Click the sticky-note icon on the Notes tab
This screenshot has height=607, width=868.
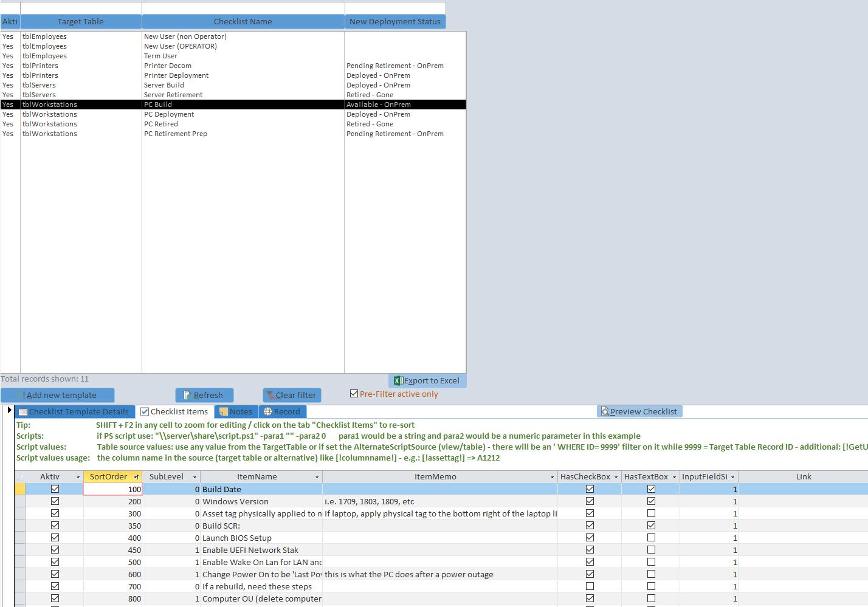(x=224, y=411)
